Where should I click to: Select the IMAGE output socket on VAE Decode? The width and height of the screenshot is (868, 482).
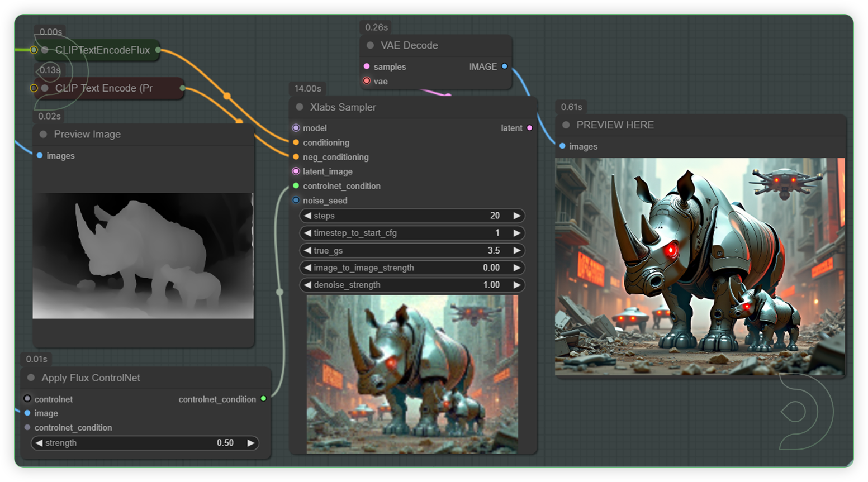point(505,66)
